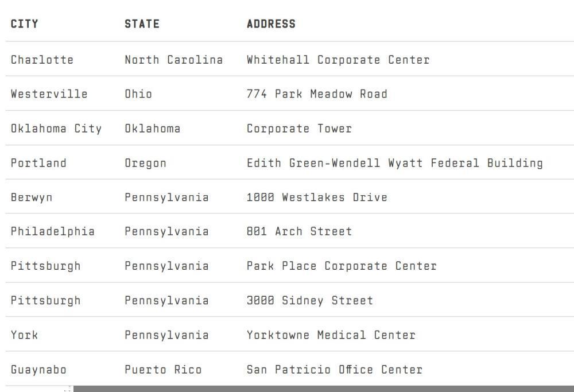The image size is (574, 392).
Task: Select the Whitehall Corporate Center address
Action: (338, 60)
